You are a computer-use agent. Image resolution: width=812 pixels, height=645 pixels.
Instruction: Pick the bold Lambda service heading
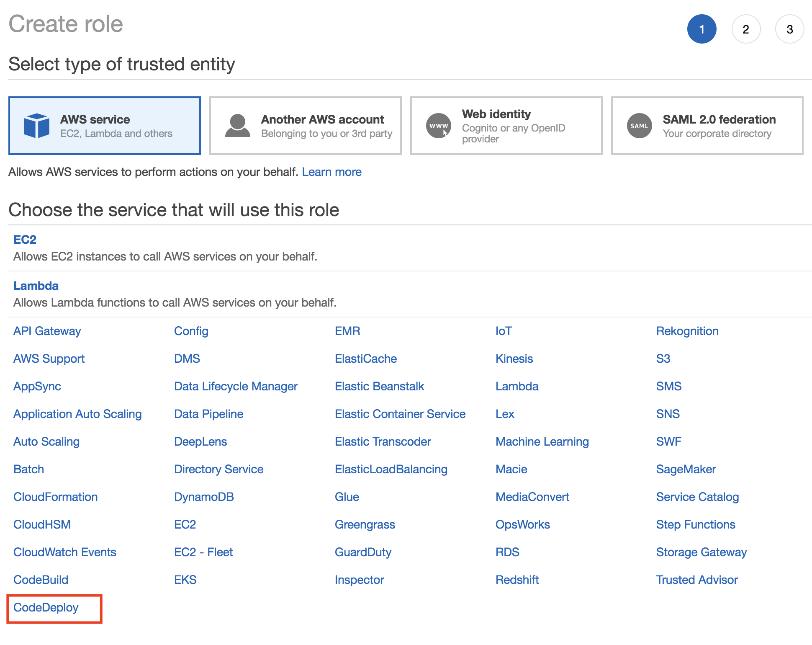(36, 286)
